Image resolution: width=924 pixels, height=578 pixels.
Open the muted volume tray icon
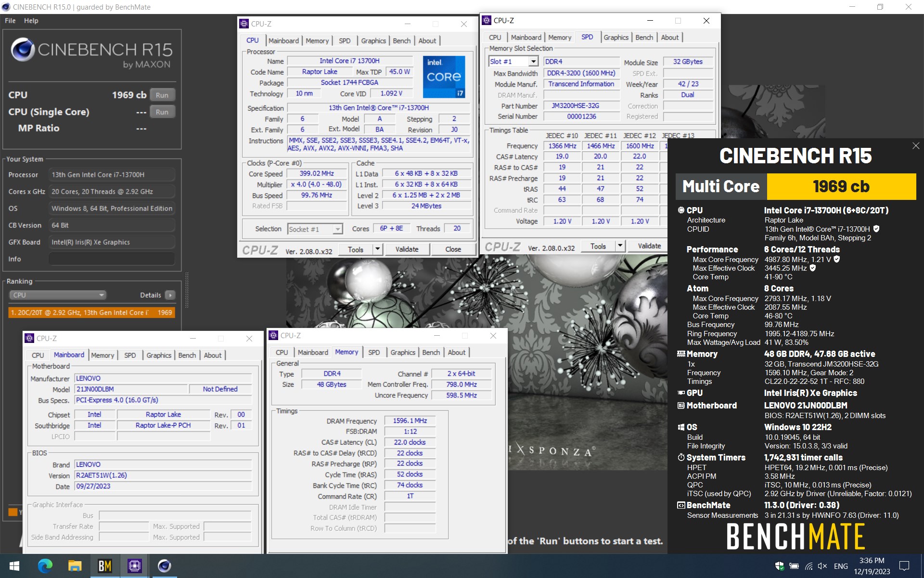point(822,566)
